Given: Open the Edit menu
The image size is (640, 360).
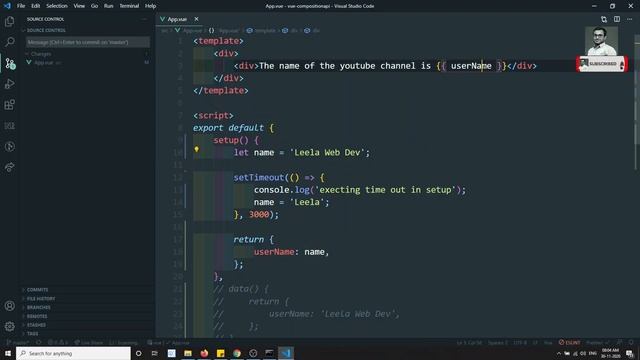Looking at the screenshot, I should tap(36, 6).
